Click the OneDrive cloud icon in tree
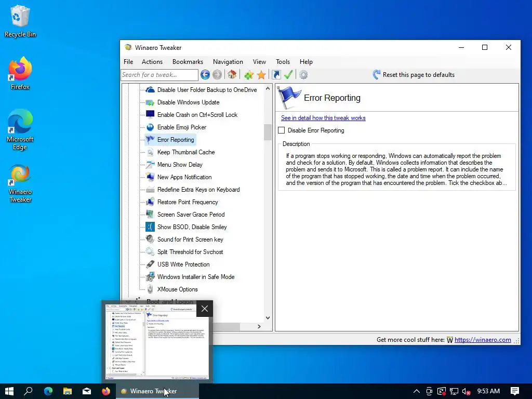 point(150,89)
